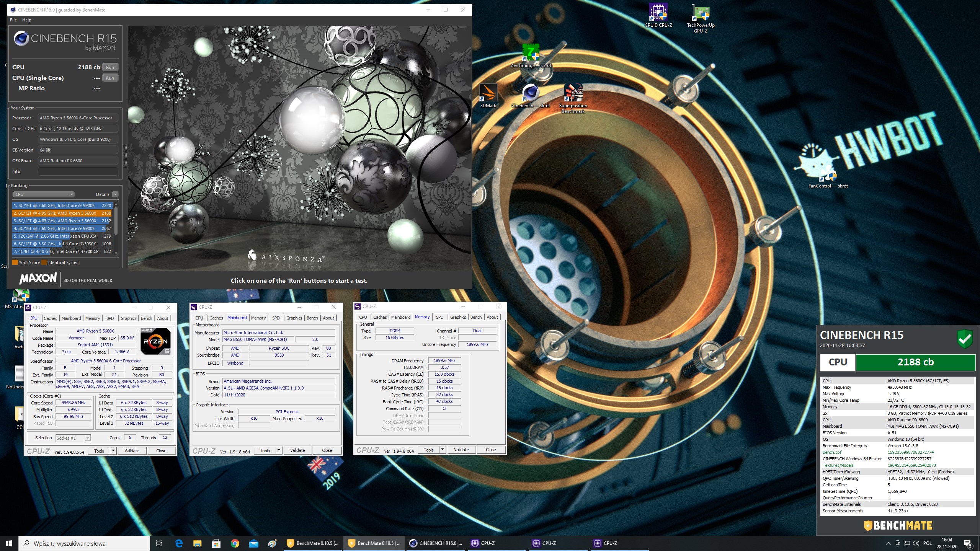Open the Help menu in Cinebench
The image size is (980, 551).
(27, 20)
